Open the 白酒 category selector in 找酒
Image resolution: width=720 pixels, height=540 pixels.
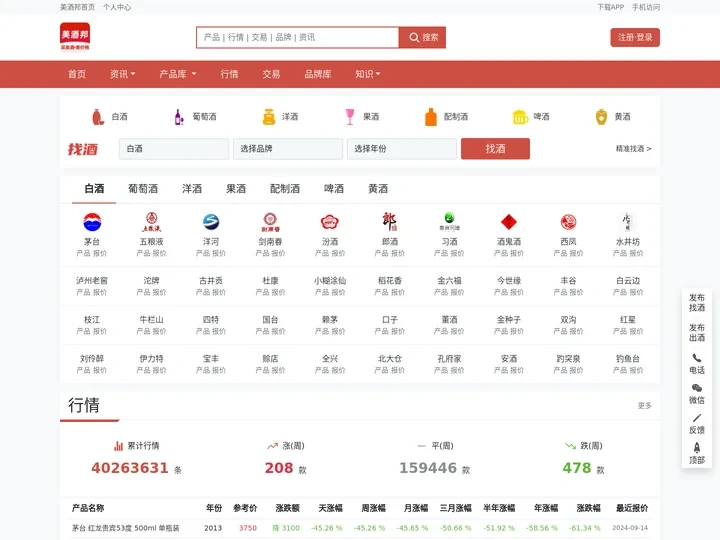click(174, 149)
